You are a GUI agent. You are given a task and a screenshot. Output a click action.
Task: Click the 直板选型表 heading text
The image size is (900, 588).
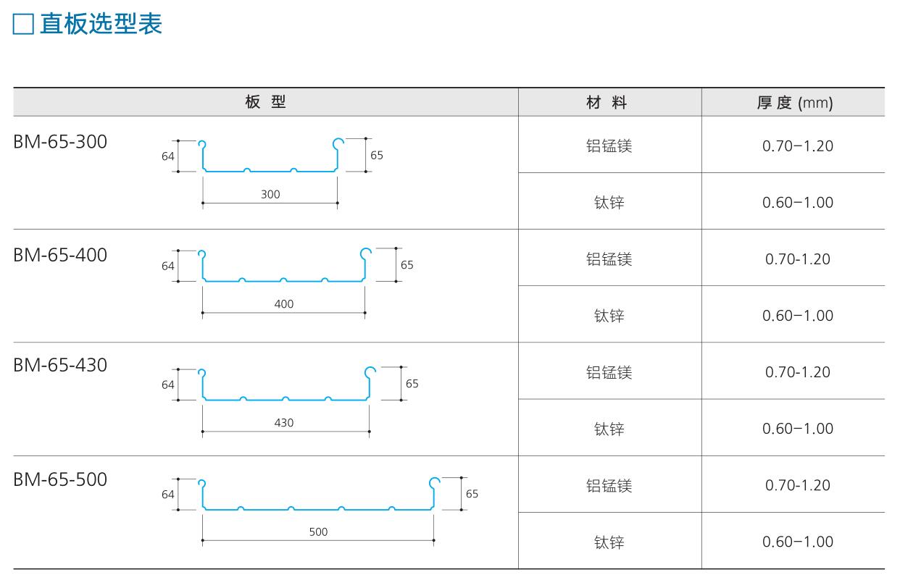pyautogui.click(x=101, y=25)
